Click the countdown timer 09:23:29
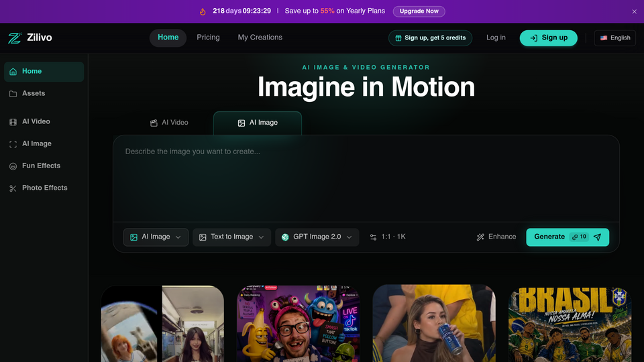644x362 pixels. (x=257, y=11)
